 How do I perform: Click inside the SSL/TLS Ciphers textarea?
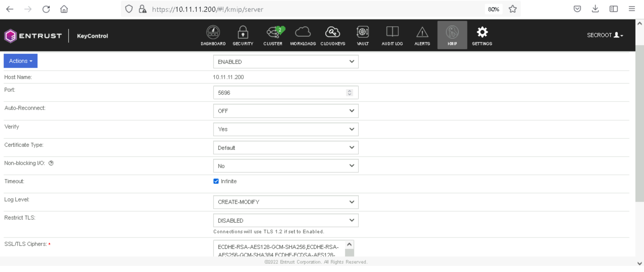(279, 249)
